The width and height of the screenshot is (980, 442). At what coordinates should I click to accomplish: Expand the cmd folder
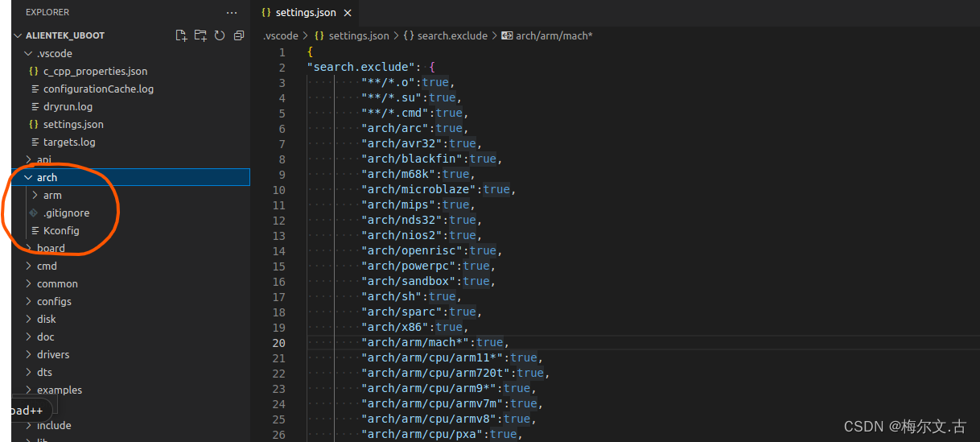[x=47, y=266]
